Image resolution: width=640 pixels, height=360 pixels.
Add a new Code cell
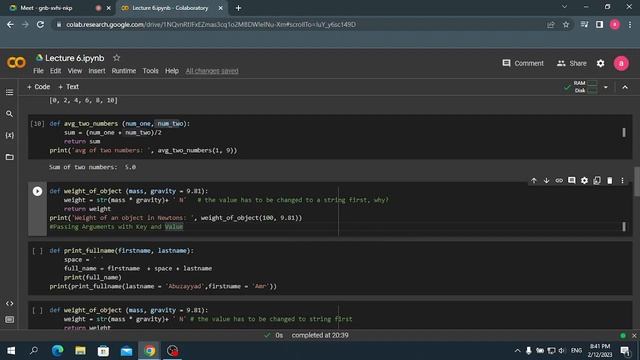[x=38, y=87]
